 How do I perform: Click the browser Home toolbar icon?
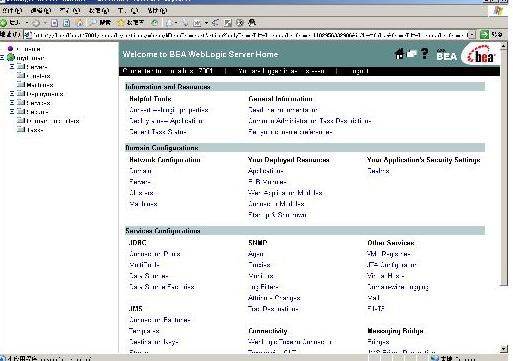[79, 23]
